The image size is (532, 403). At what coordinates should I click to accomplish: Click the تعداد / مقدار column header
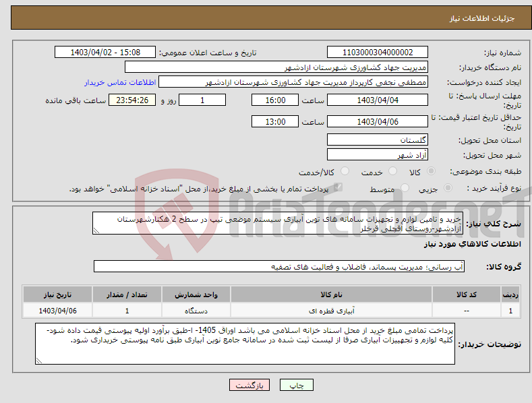click(127, 294)
